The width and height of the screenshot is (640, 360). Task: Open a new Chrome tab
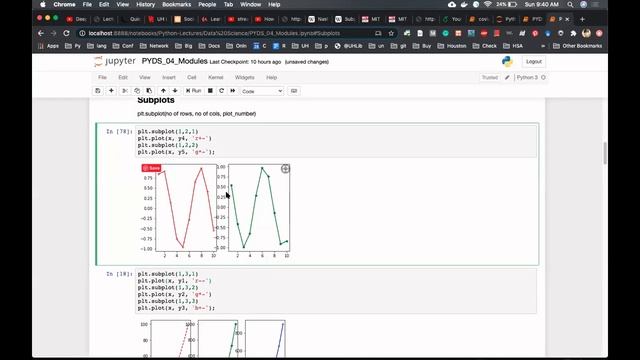click(582, 19)
